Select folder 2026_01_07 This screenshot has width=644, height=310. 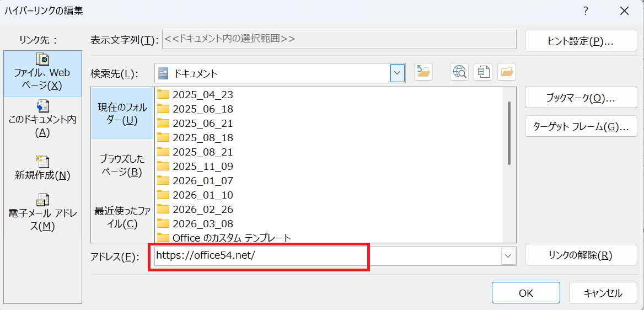tap(195, 181)
